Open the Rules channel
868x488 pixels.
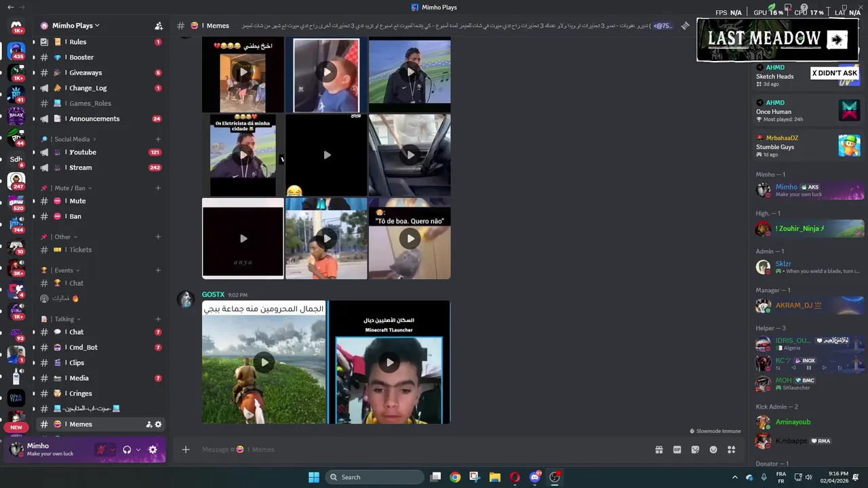click(100, 42)
